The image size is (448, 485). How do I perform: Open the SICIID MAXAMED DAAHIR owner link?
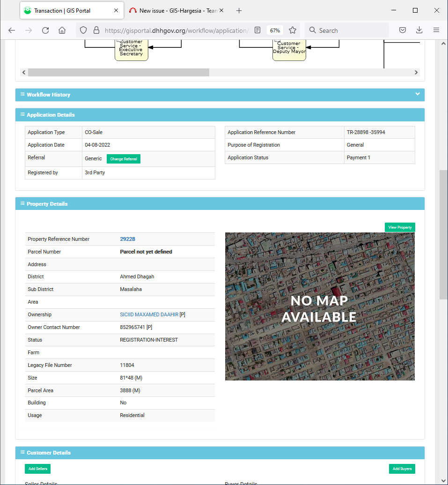click(149, 314)
